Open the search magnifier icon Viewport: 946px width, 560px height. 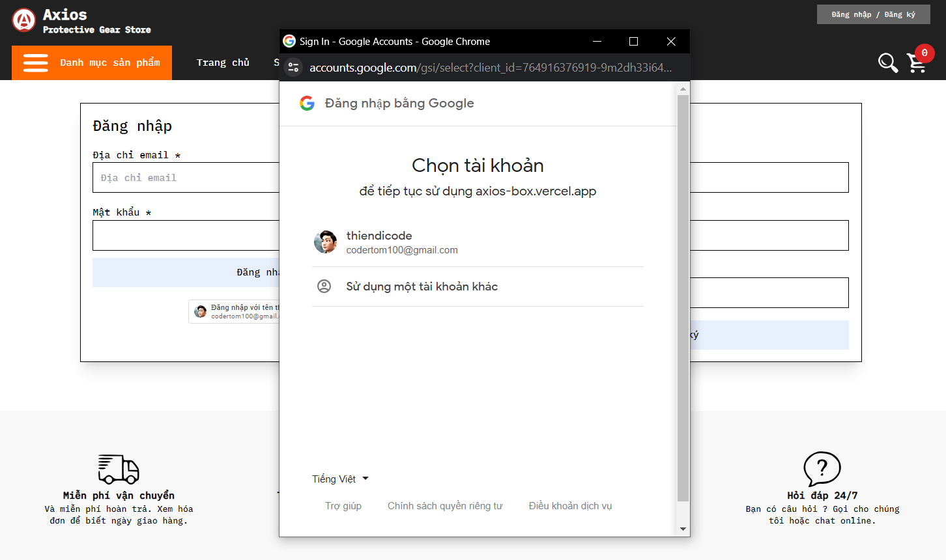click(888, 63)
